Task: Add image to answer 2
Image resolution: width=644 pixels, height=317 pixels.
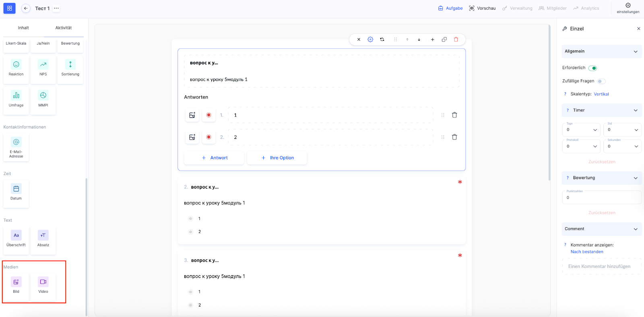Action: click(x=192, y=137)
